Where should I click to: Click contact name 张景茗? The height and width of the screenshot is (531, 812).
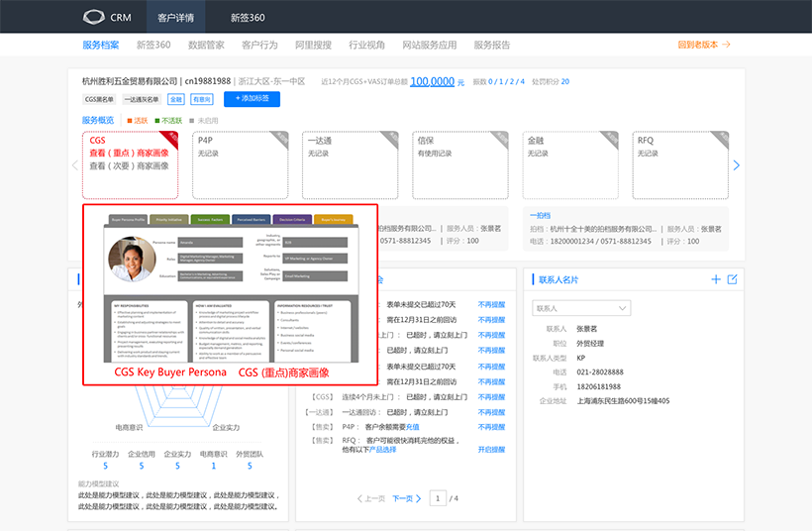[x=587, y=329]
